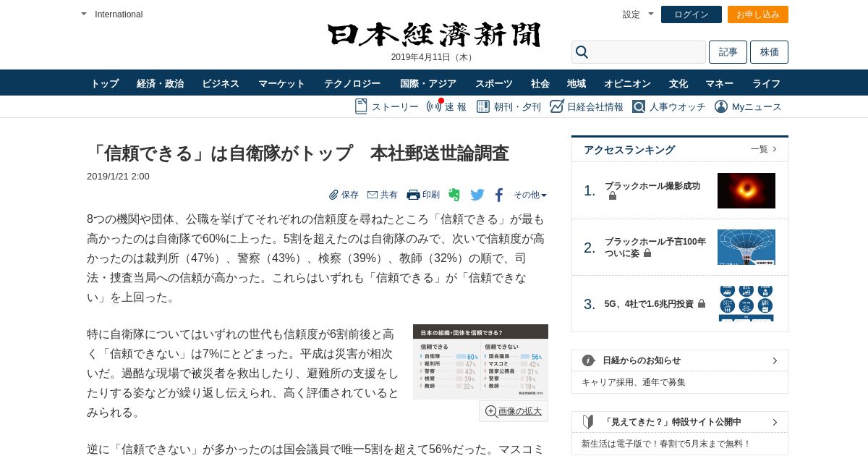
Task: Click the 株価 search button
Action: tap(769, 52)
